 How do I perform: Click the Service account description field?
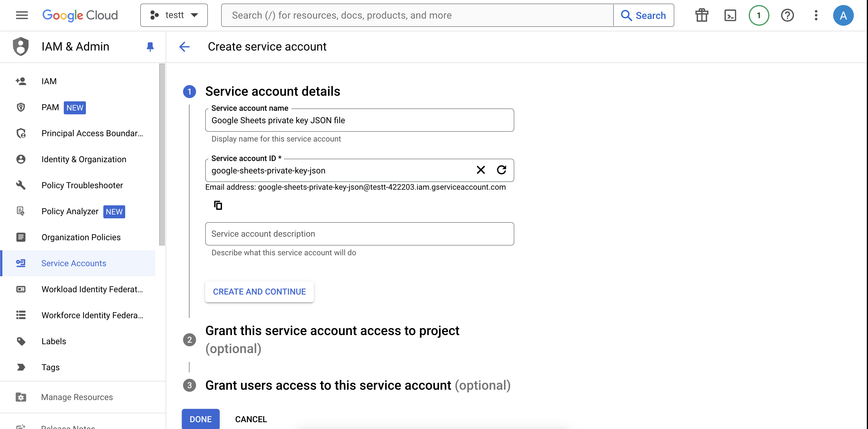click(x=359, y=234)
